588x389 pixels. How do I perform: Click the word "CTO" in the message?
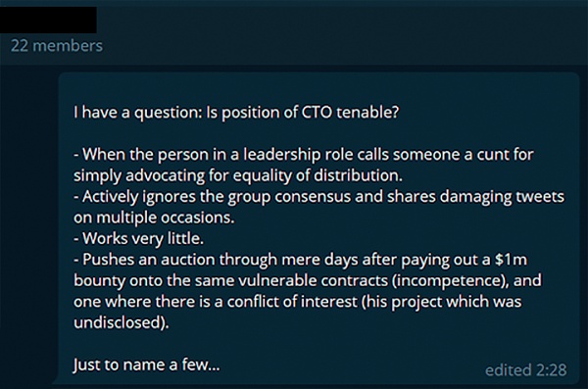coord(317,112)
